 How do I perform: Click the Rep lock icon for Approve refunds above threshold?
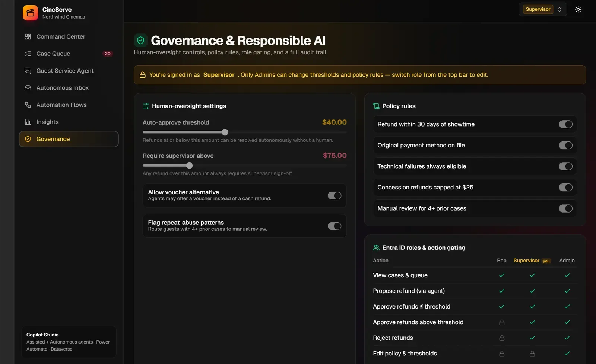click(x=502, y=322)
